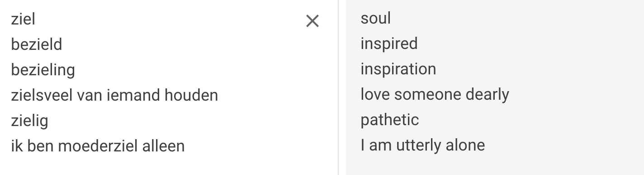The image size is (644, 175).
Task: Click the source line "bezieling"
Action: point(43,70)
